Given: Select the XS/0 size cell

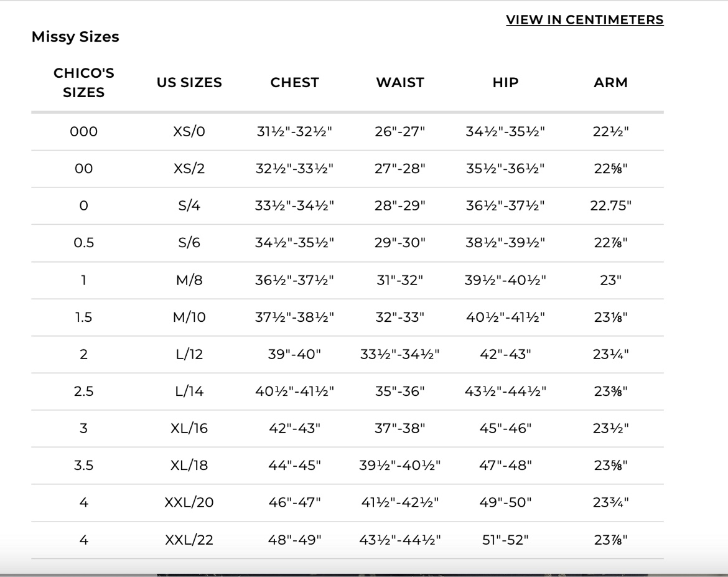Looking at the screenshot, I should click(x=189, y=131).
